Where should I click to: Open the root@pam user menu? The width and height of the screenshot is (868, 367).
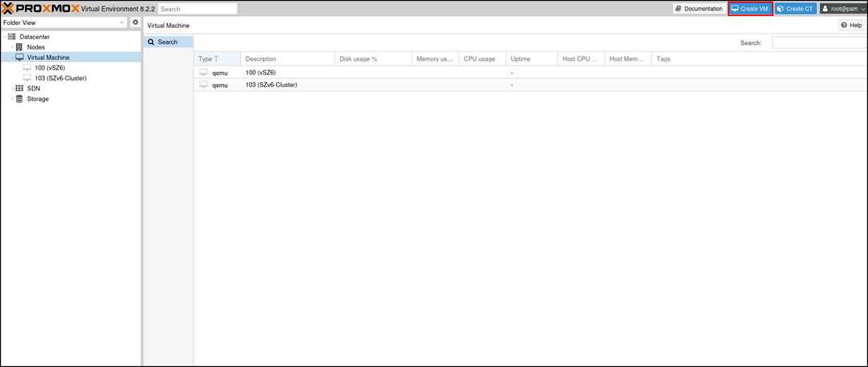(x=844, y=9)
